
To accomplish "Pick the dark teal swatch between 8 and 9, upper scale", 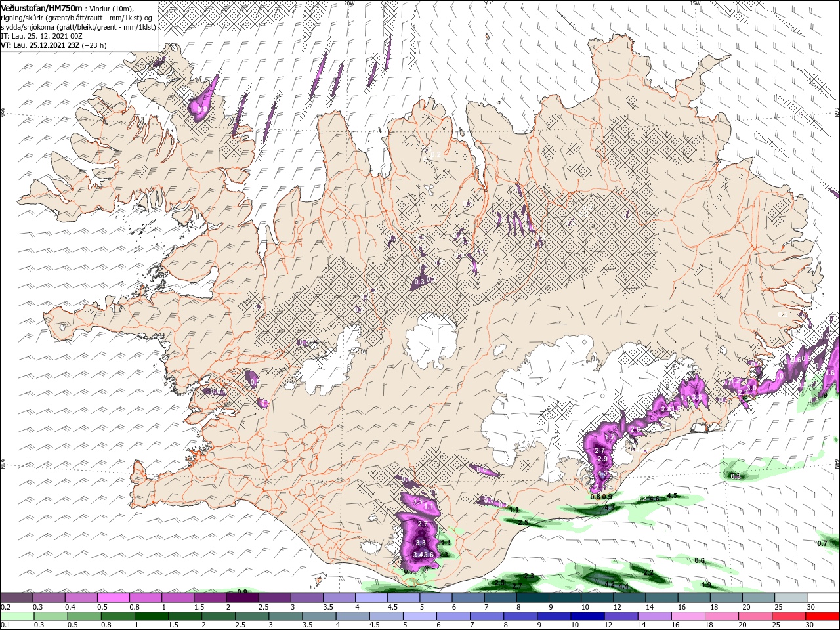I will click(x=532, y=598).
